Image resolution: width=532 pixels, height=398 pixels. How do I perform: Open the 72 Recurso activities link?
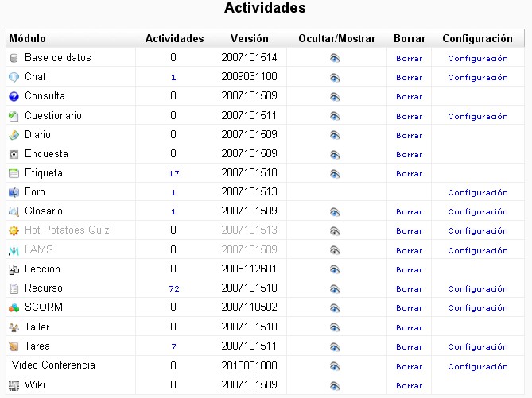[x=173, y=289]
